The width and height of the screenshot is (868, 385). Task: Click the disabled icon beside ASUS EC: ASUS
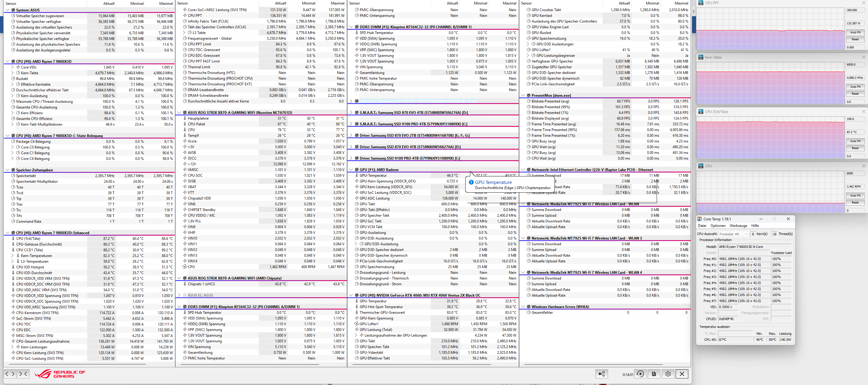tap(185, 295)
